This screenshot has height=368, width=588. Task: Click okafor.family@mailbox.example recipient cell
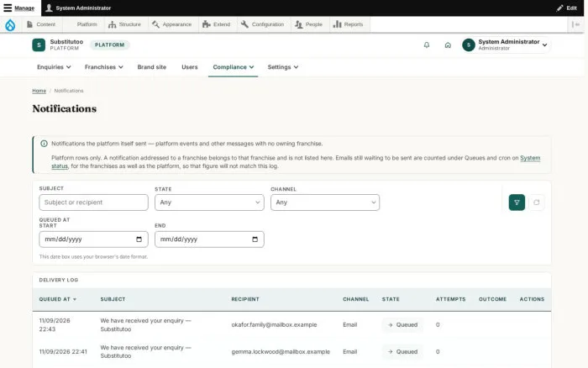274,325
